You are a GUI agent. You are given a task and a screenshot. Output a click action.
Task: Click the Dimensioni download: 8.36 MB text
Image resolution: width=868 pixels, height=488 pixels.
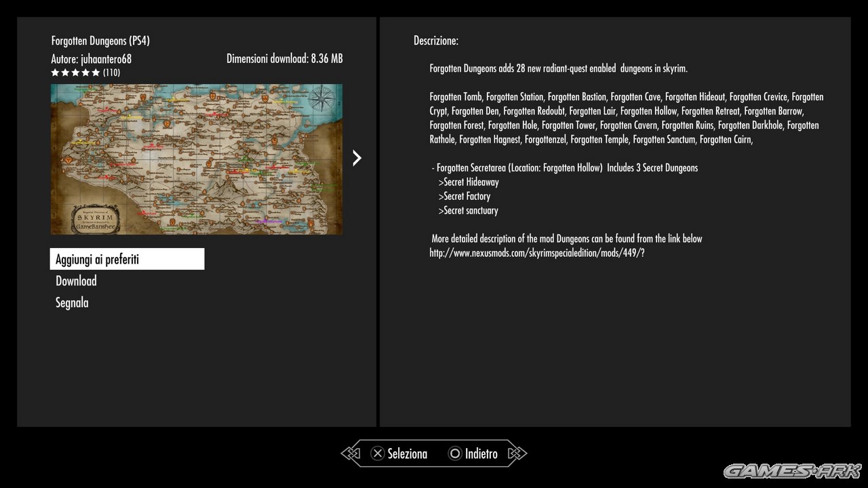(285, 58)
